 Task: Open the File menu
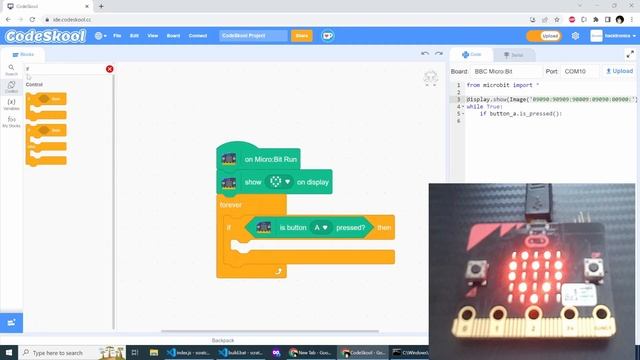[117, 36]
